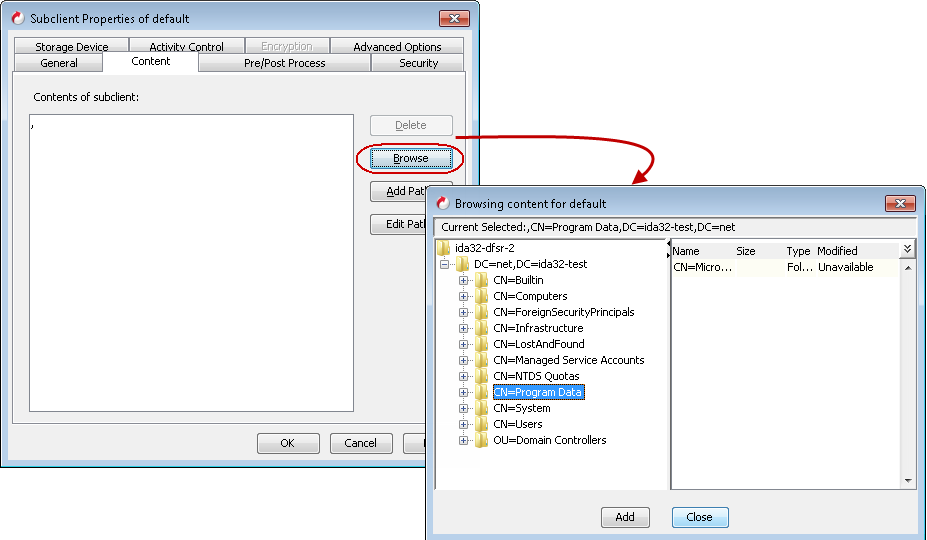The image size is (927, 540).
Task: Click the folder icon next to CN=Users
Action: [x=482, y=425]
